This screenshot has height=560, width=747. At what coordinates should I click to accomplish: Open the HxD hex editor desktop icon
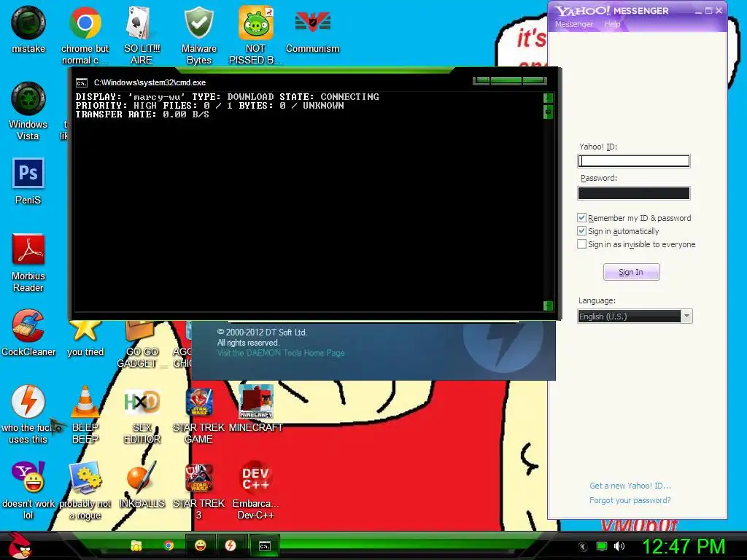[x=142, y=402]
